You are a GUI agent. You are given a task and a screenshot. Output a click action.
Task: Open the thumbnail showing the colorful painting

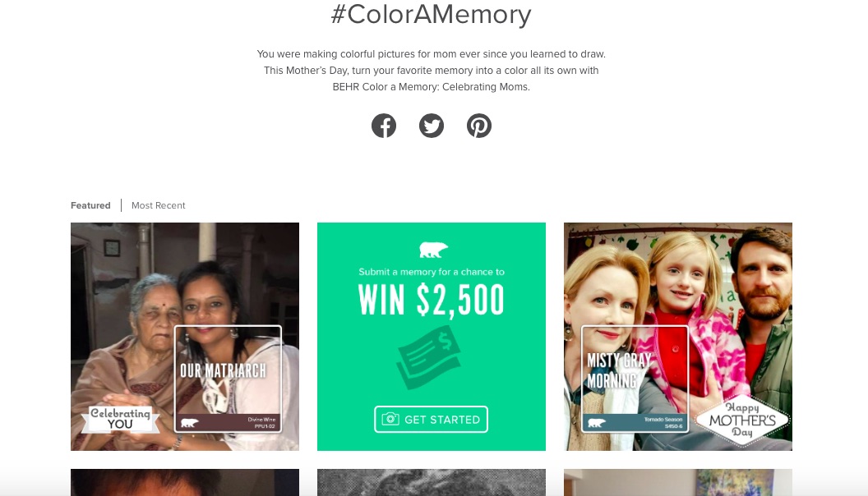click(x=678, y=482)
